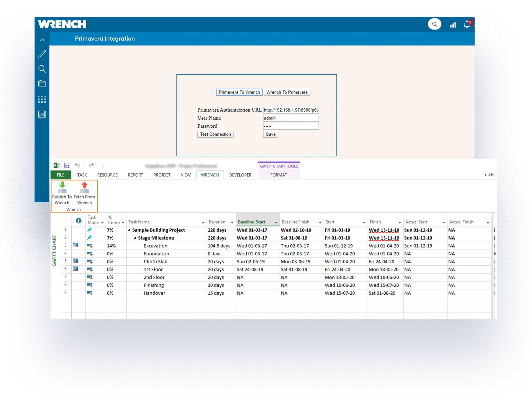Switch to the RESOURCE ribbon tab
The height and width of the screenshot is (420, 529).
107,175
